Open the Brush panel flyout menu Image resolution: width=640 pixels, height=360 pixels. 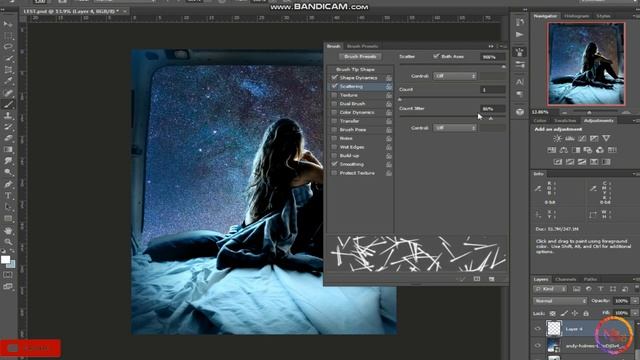(x=503, y=46)
